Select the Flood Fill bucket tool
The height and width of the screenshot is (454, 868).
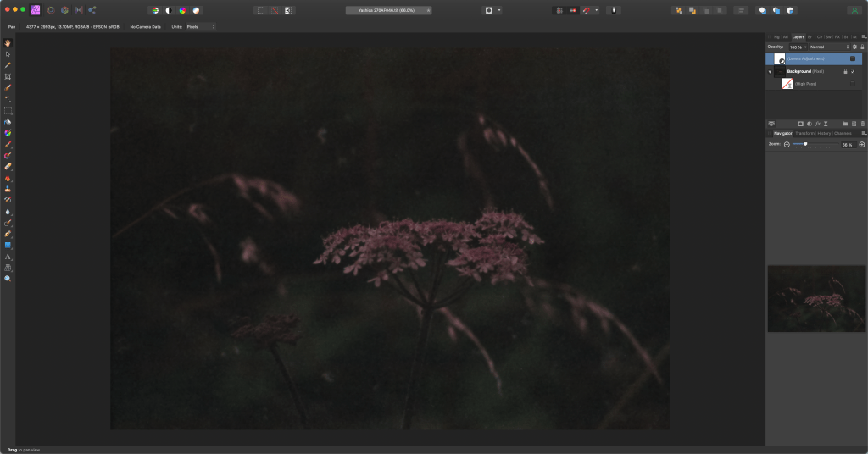tap(8, 121)
